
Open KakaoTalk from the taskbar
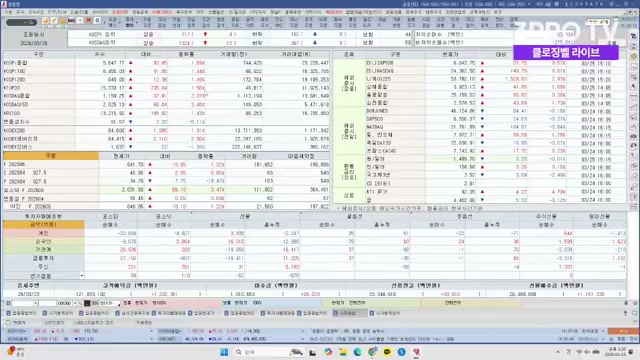tap(387, 352)
